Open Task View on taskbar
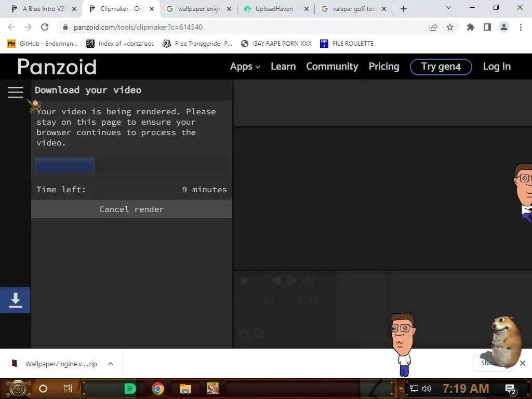 (x=68, y=389)
